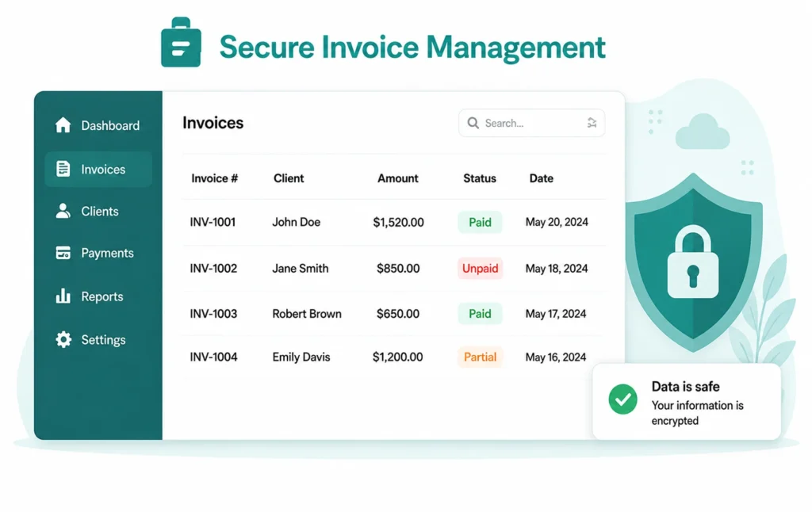This screenshot has width=812, height=512.
Task: Click the green checkmark icon
Action: [x=623, y=399]
